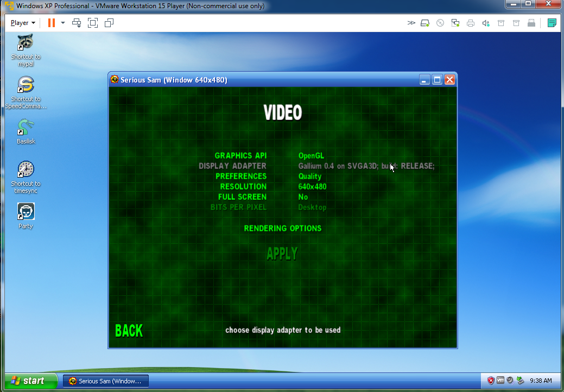Click the VMware Tools tray icon
Image resolution: width=564 pixels, height=392 pixels.
(500, 380)
